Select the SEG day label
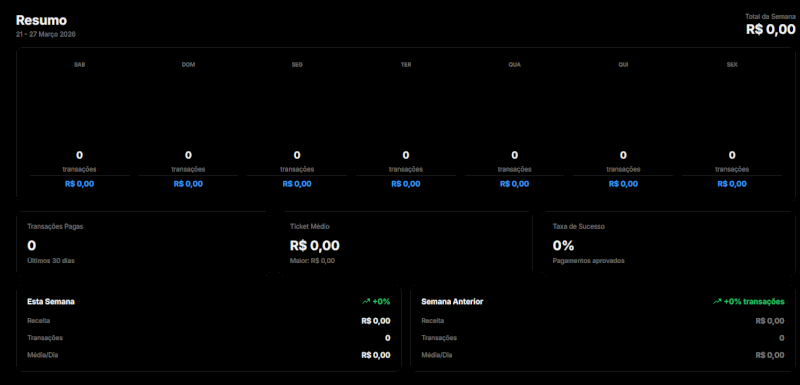The width and height of the screenshot is (800, 385). pyautogui.click(x=297, y=65)
